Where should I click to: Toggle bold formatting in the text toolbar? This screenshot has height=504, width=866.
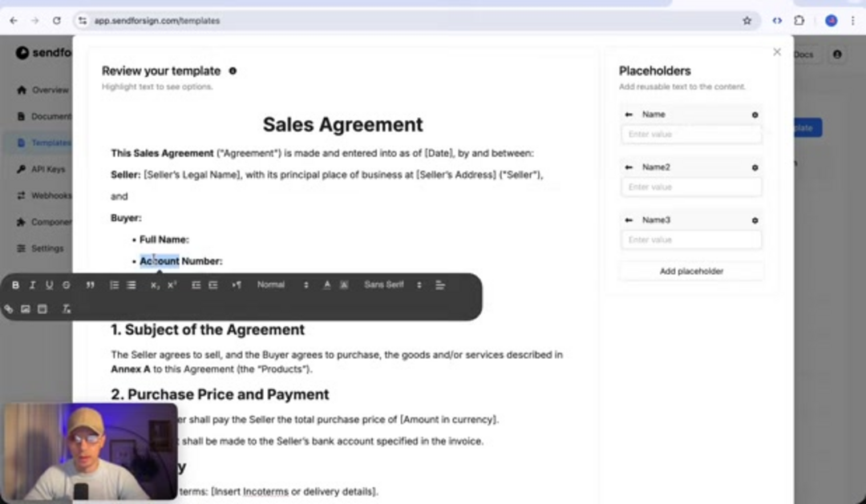(15, 284)
